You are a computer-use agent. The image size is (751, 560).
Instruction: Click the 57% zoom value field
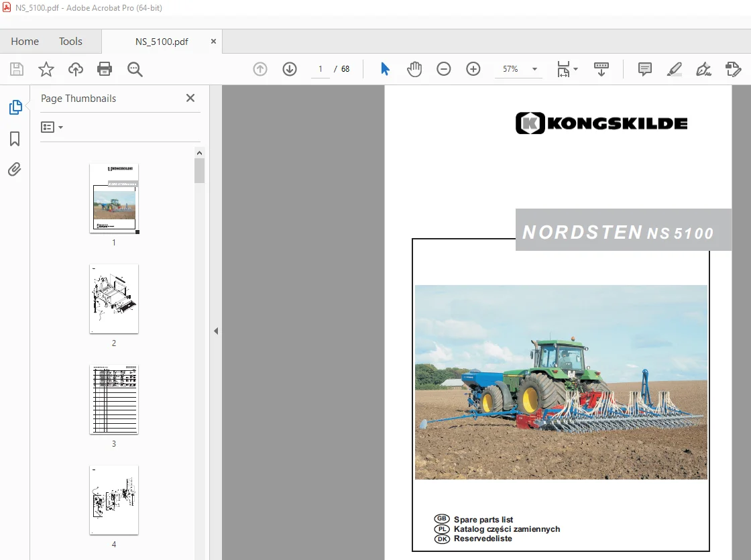tap(510, 70)
